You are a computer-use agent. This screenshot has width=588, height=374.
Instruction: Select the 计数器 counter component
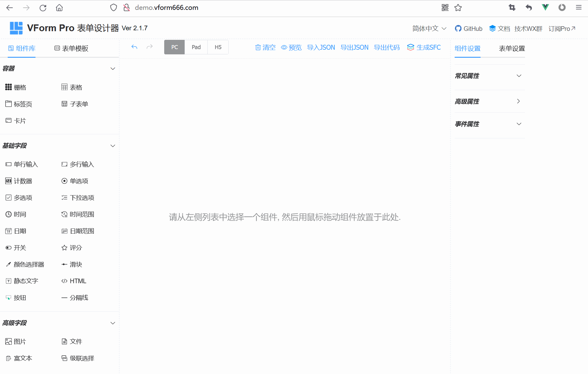click(23, 181)
